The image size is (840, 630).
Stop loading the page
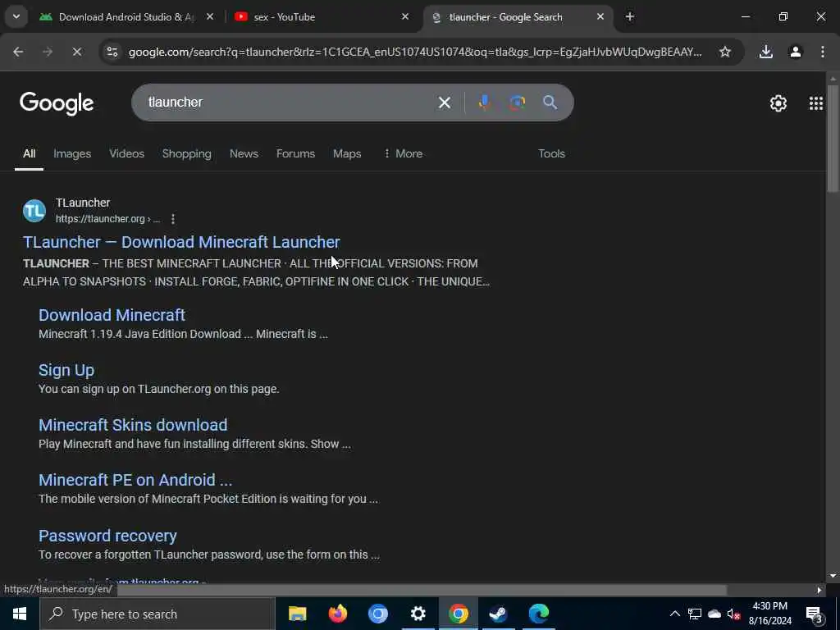click(76, 52)
